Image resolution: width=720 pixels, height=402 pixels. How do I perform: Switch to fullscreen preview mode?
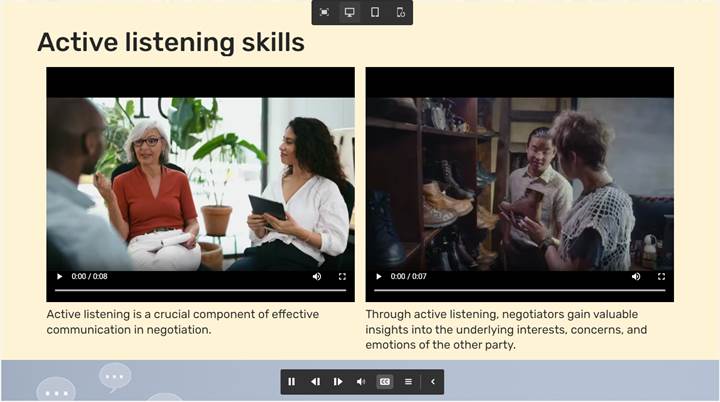pyautogui.click(x=325, y=13)
